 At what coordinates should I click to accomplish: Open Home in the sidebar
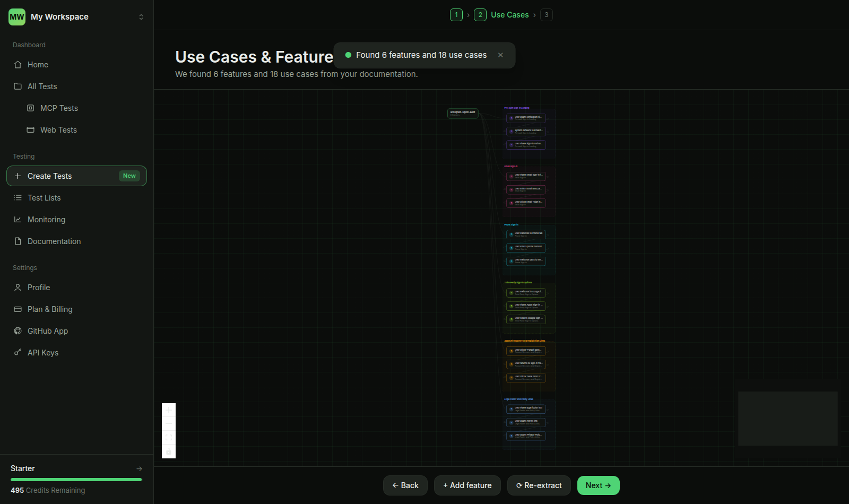(x=76, y=65)
